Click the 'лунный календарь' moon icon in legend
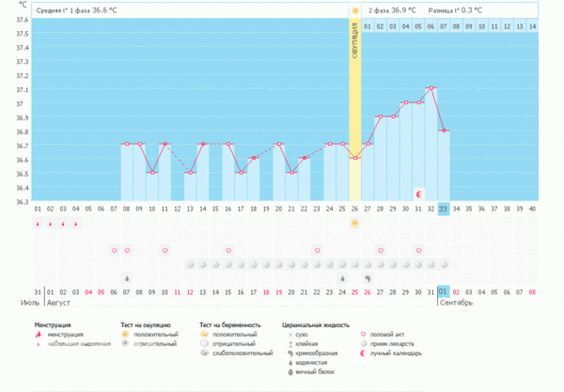This screenshot has width=564, height=392. 365,353
